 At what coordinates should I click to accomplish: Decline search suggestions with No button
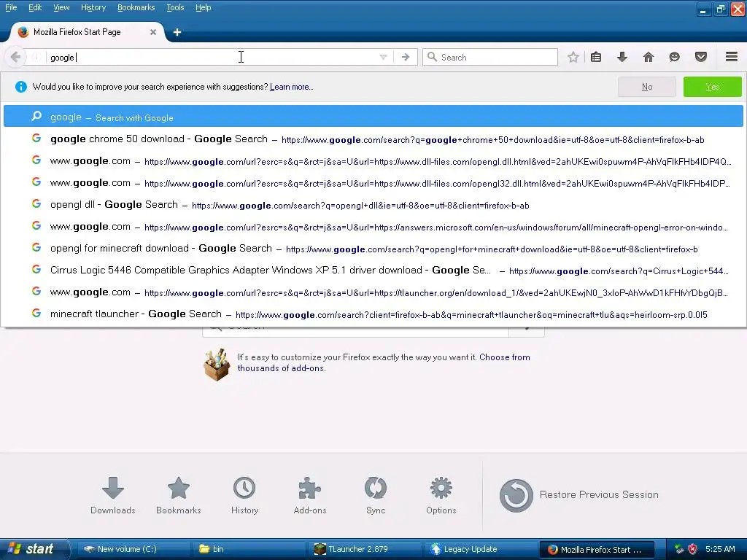(647, 87)
